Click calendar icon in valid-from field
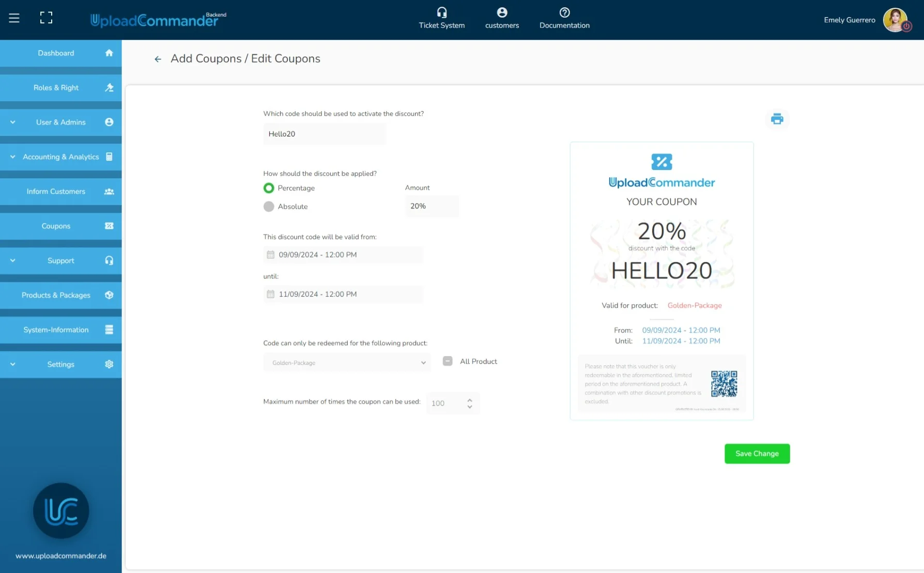 coord(270,255)
